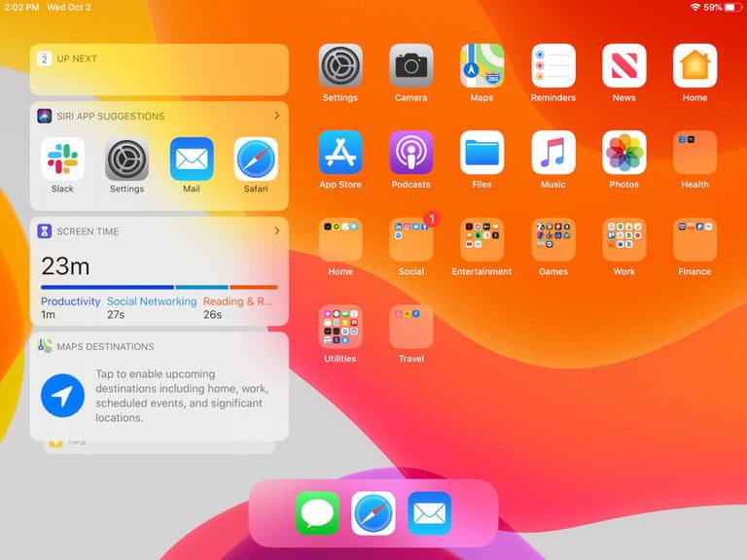Open Safari in Siri App Suggestions

(x=256, y=159)
